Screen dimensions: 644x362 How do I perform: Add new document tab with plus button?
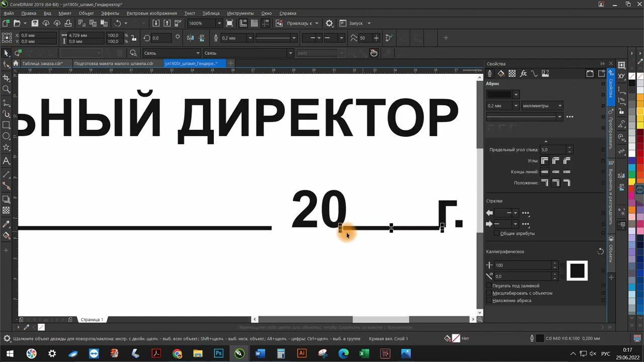(x=230, y=63)
